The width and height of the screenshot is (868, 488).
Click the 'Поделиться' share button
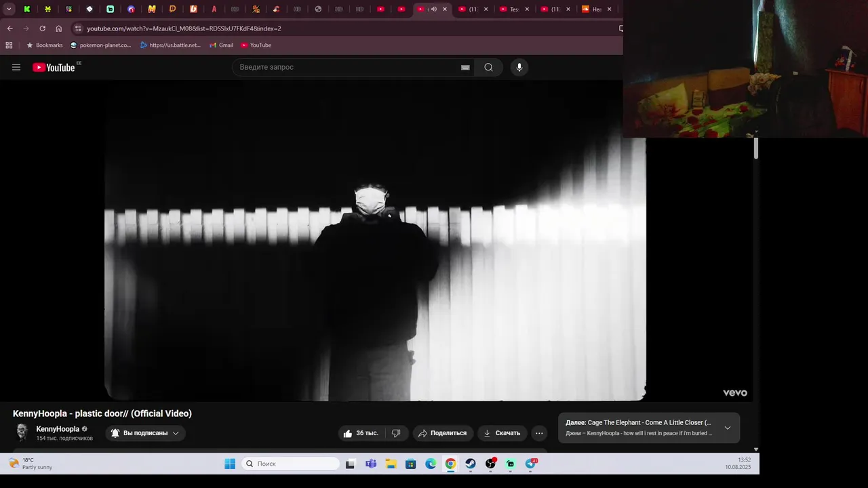coord(443,433)
